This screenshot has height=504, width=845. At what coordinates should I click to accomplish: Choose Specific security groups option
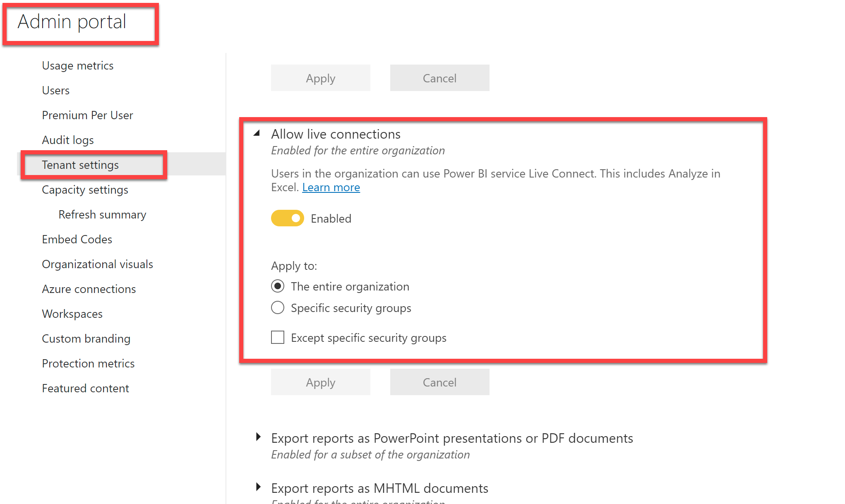(x=278, y=307)
